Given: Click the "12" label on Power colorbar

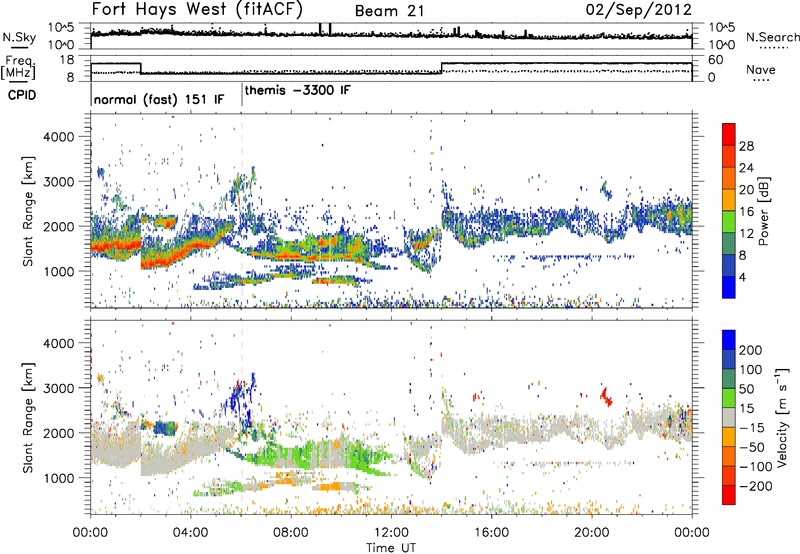Looking at the screenshot, I should tap(746, 234).
